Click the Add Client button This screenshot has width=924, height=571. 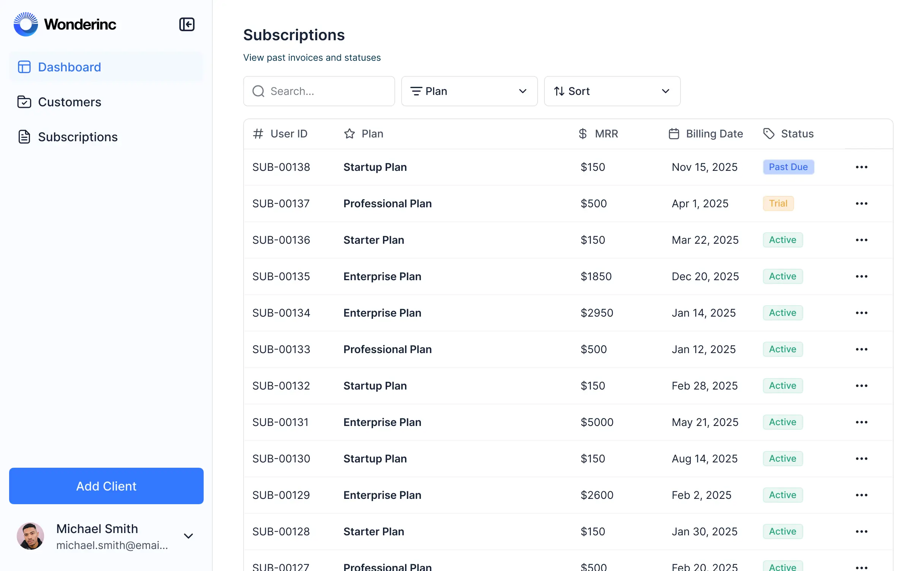(x=106, y=486)
